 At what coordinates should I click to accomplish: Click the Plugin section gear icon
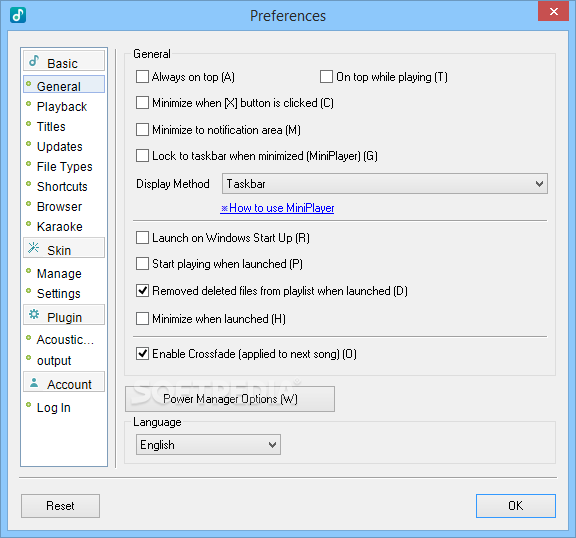[x=34, y=314]
